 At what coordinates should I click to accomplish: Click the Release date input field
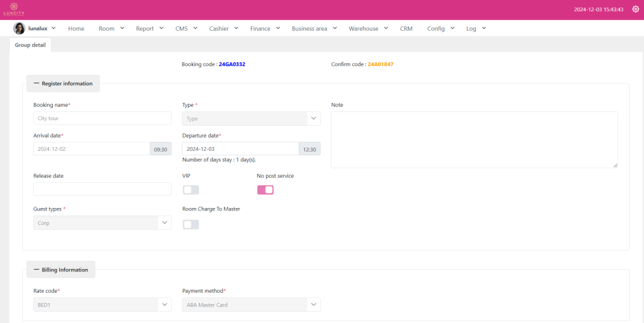[102, 189]
